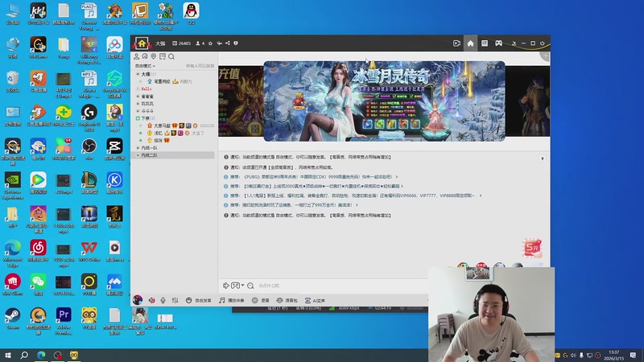Open Windows Start menu on taskbar
The height and width of the screenshot is (362, 644).
coord(8,355)
